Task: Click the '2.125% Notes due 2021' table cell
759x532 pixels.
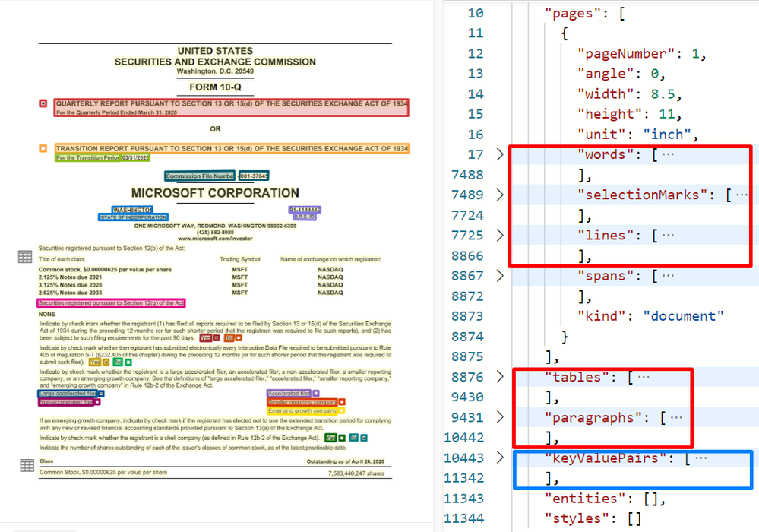Action: 70,277
